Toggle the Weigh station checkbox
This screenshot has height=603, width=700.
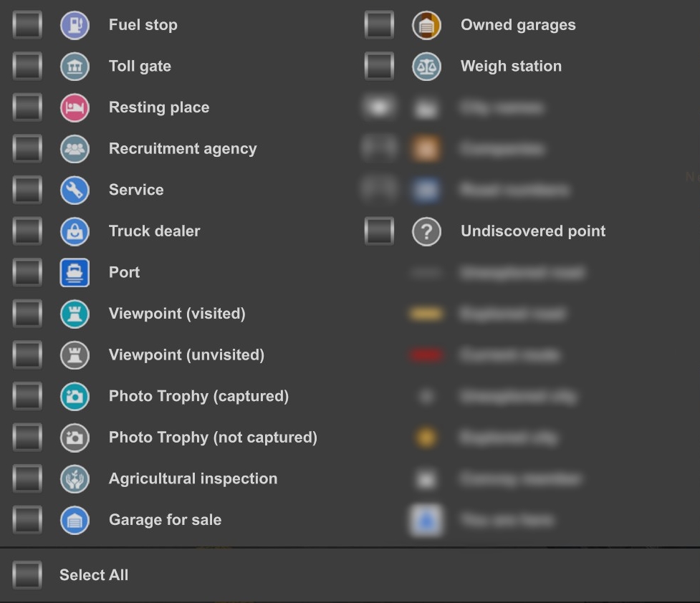(x=379, y=67)
